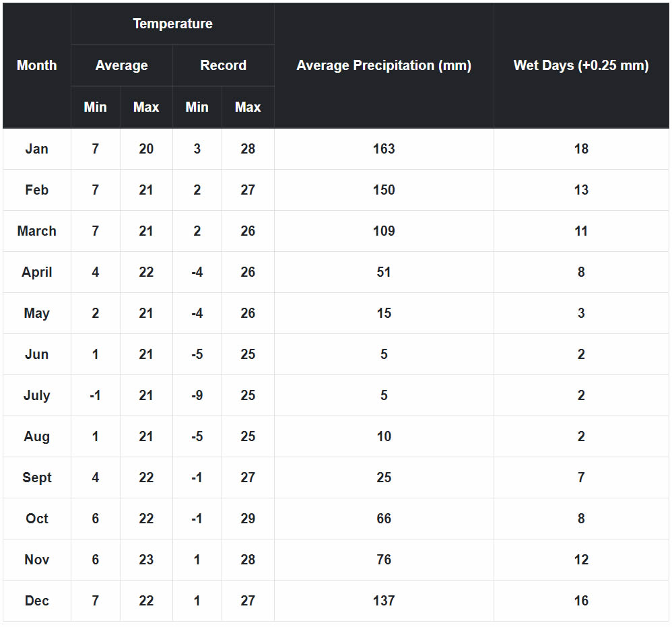Select the Average temperature subheader

pyautogui.click(x=122, y=65)
